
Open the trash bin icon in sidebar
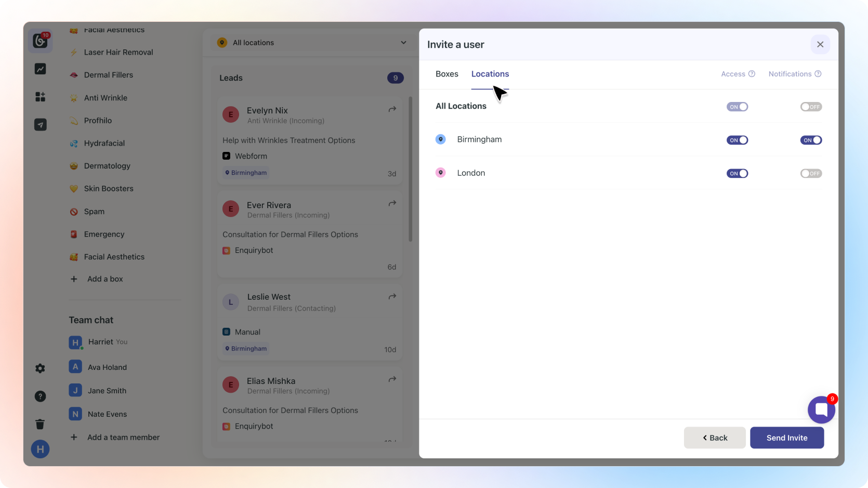click(41, 424)
